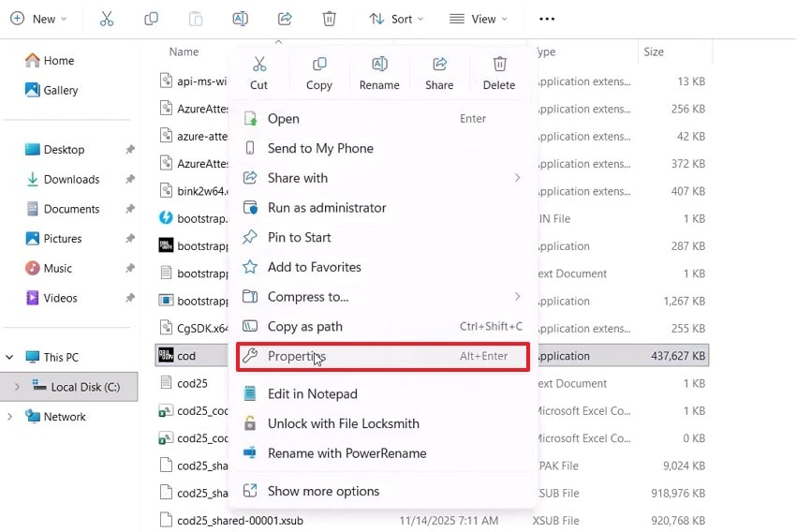796x532 pixels.
Task: Select Edit in Notepad
Action: click(383, 394)
